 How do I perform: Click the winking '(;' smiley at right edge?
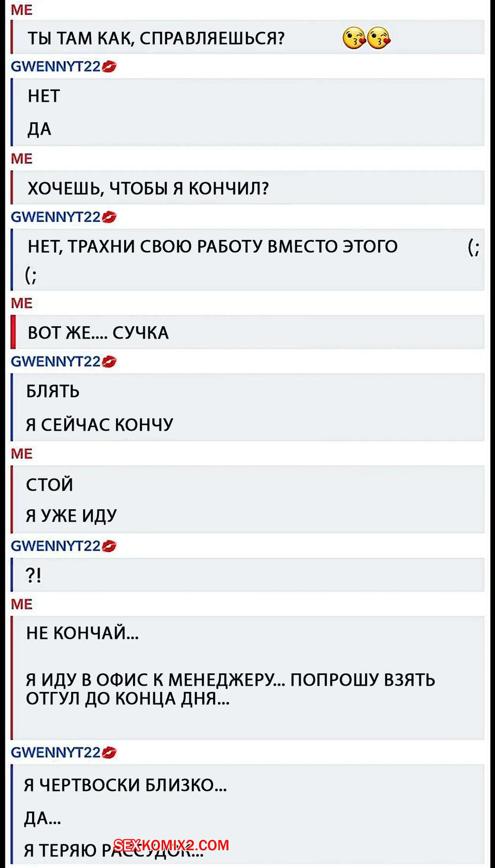473,247
